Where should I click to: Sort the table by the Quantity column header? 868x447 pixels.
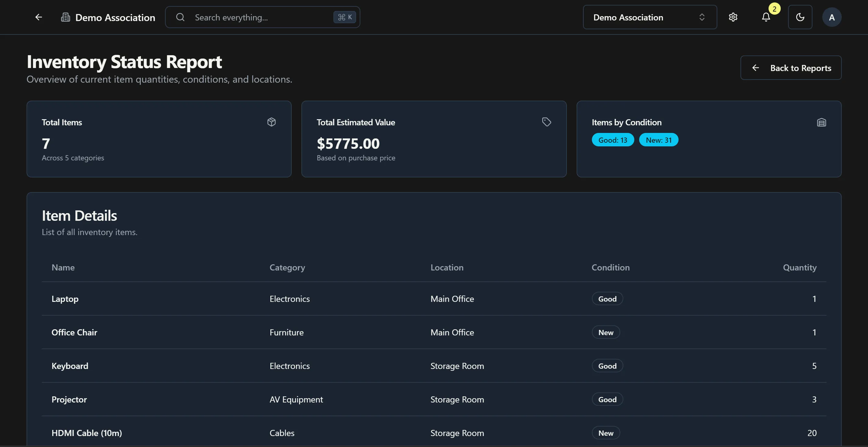(x=800, y=267)
